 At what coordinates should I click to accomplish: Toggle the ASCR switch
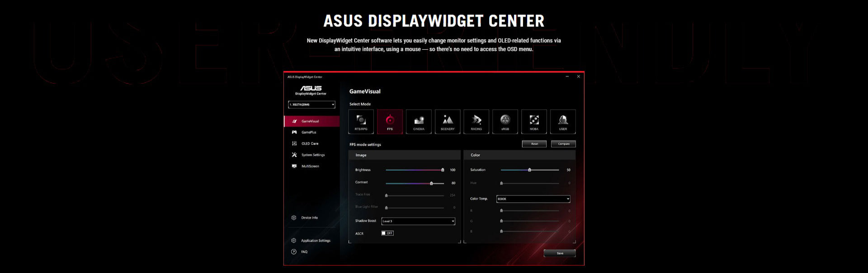(x=387, y=233)
